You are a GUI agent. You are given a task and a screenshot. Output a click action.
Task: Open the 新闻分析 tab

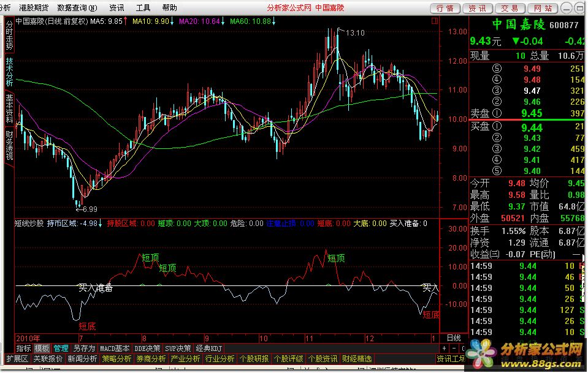point(82,359)
